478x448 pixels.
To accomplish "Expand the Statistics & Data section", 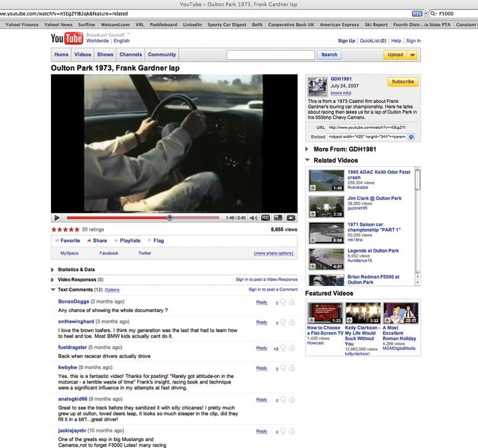I will (x=53, y=270).
